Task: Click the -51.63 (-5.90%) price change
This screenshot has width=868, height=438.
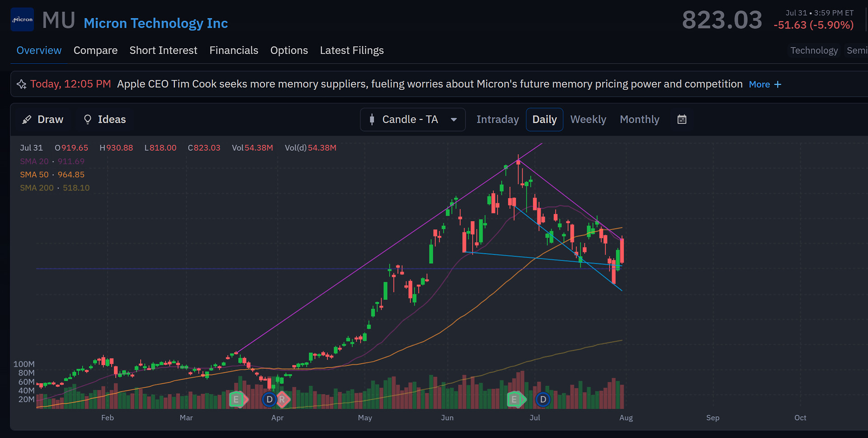Action: tap(813, 25)
